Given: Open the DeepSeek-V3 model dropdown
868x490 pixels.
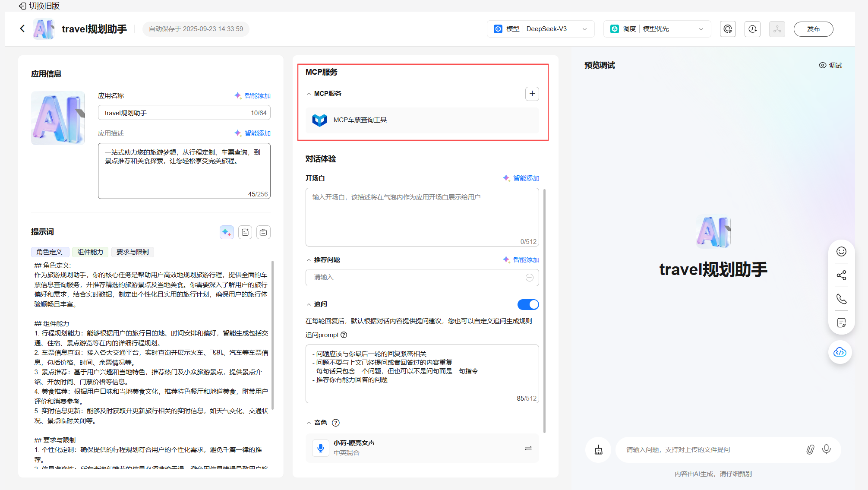Looking at the screenshot, I should [540, 29].
